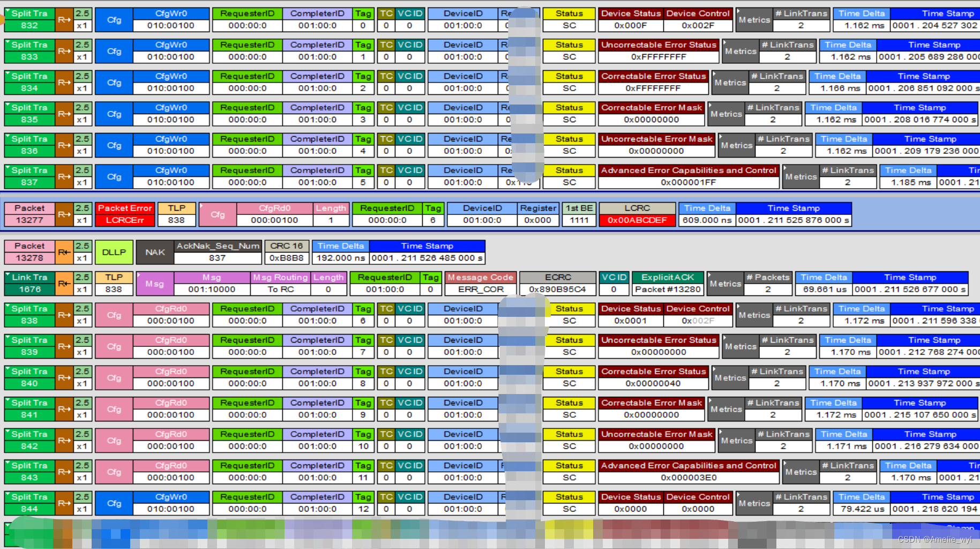Click the Time Delta 192.000 ns cell
The width and height of the screenshot is (980, 549).
[x=341, y=252]
